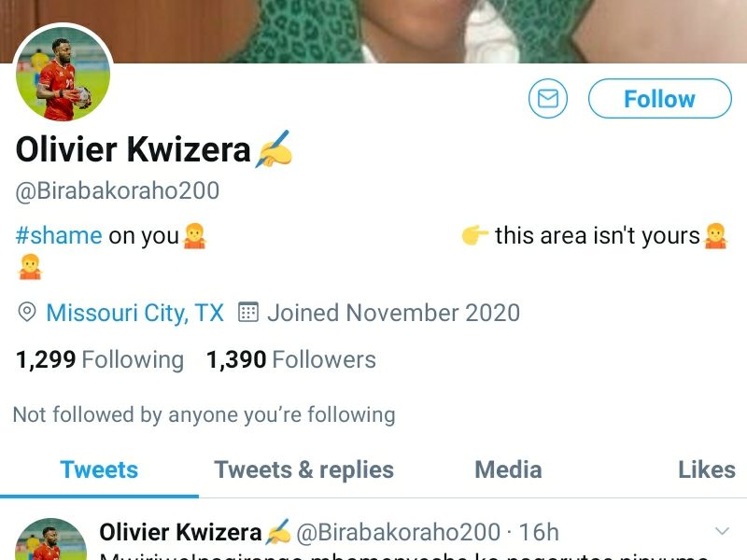Viewport: 747px width, 560px height.
Task: Click the calendar icon beside the join date
Action: 247,313
